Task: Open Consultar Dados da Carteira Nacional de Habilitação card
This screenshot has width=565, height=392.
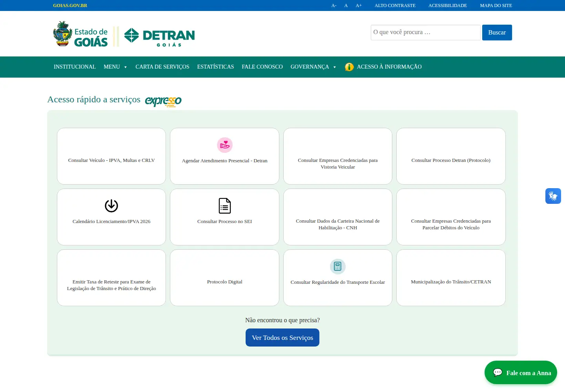Action: (x=338, y=217)
